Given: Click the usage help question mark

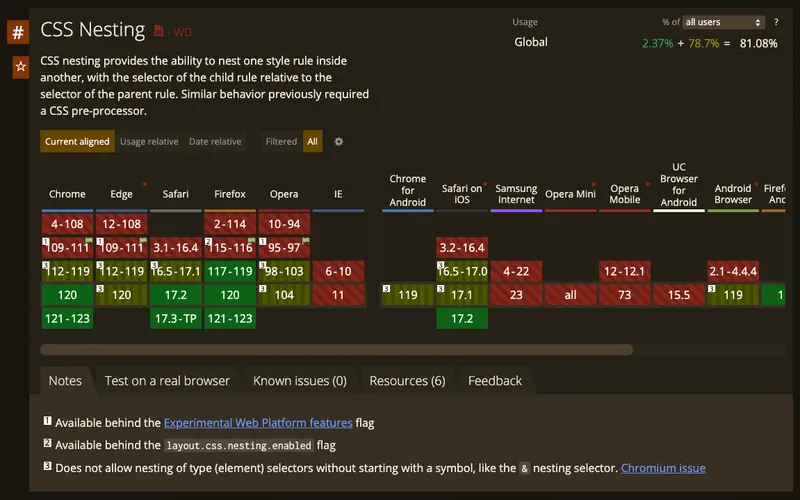Looking at the screenshot, I should (776, 22).
